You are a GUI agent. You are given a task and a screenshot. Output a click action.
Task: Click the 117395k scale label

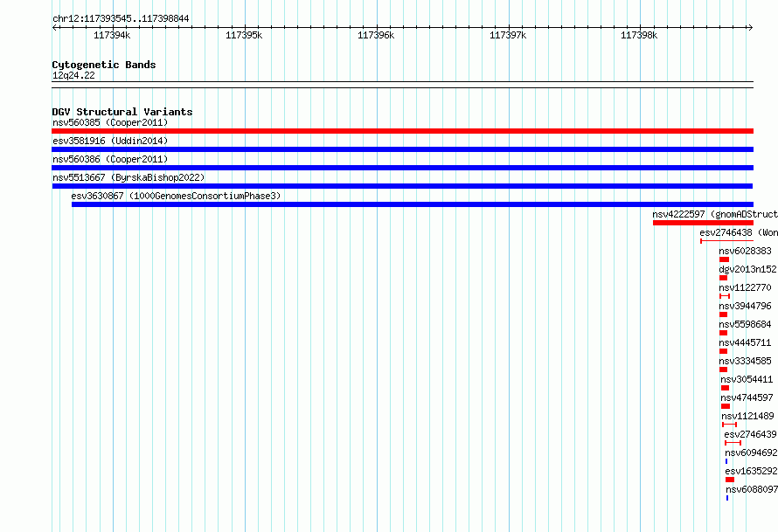244,35
